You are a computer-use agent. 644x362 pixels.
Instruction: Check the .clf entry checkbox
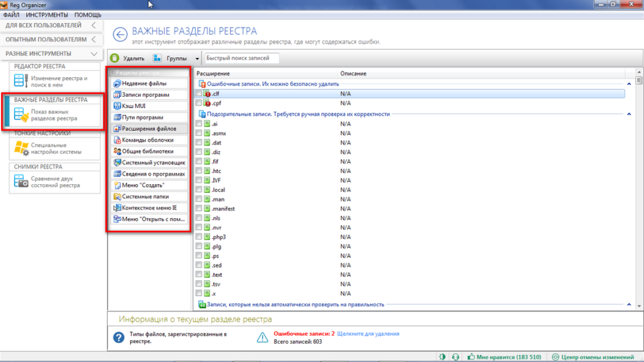(199, 94)
